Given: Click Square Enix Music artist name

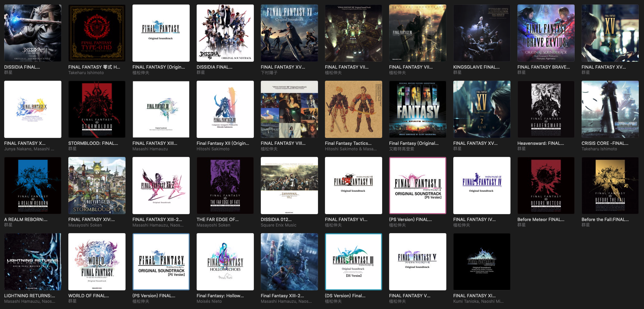Looking at the screenshot, I should click(x=278, y=225).
